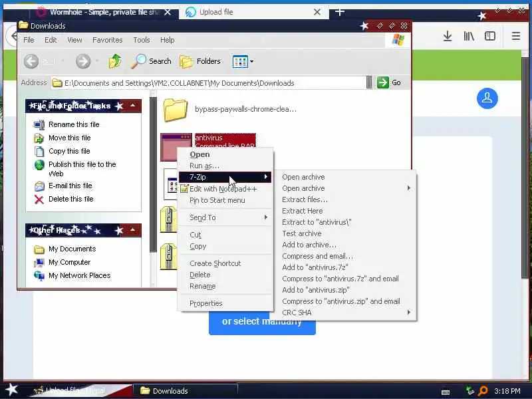Click the blue user account icon
The width and height of the screenshot is (532, 399).
(487, 98)
